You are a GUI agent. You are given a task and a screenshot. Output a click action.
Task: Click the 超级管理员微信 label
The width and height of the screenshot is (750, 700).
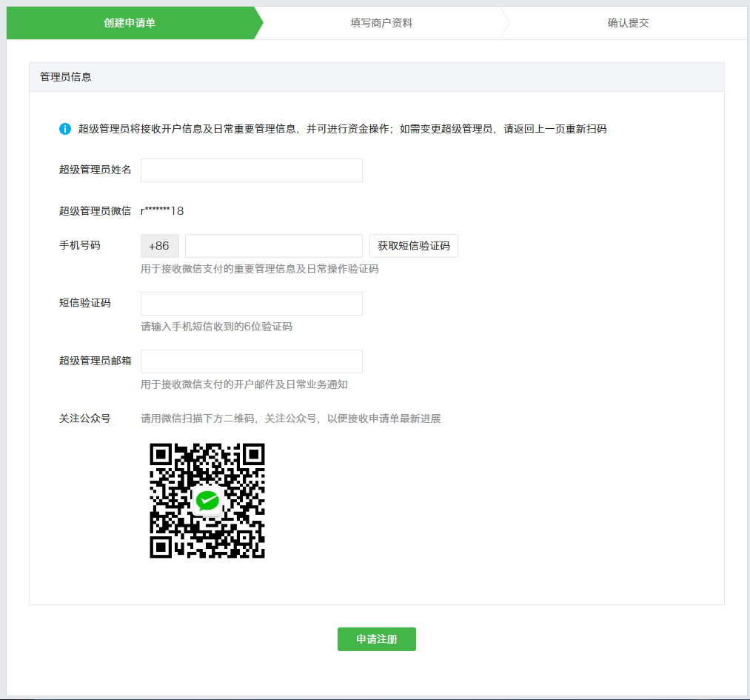(x=96, y=211)
